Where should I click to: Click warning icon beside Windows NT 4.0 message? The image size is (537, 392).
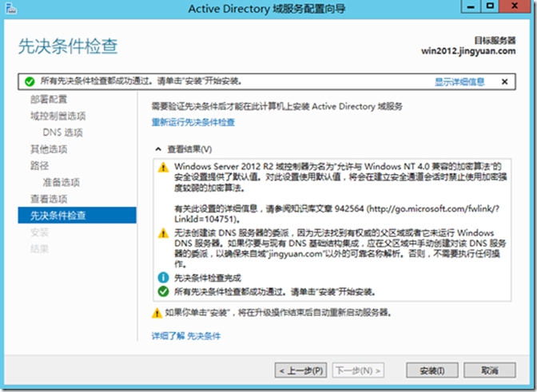(163, 168)
